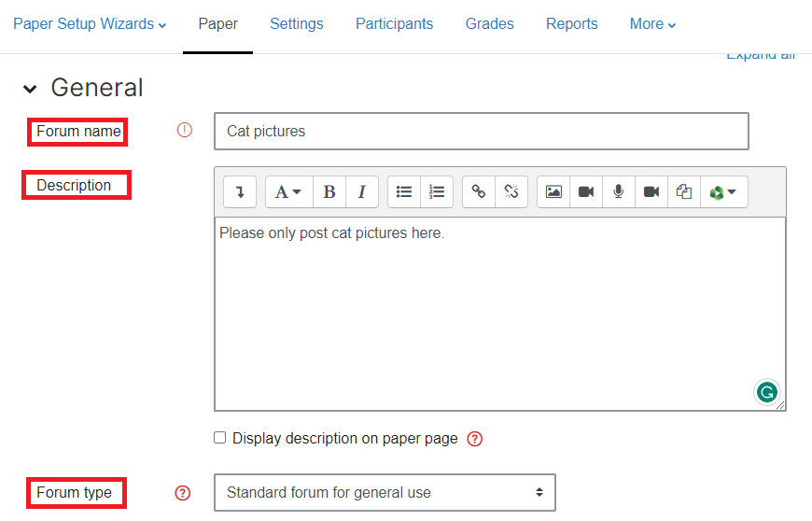Show more editor buttons with the toolbar toggle

[240, 191]
